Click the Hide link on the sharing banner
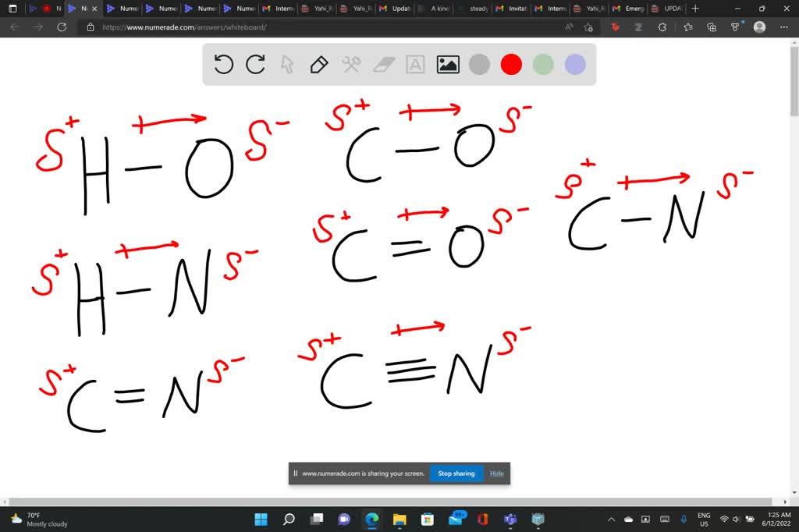Viewport: 799px width, 532px height. [x=496, y=473]
